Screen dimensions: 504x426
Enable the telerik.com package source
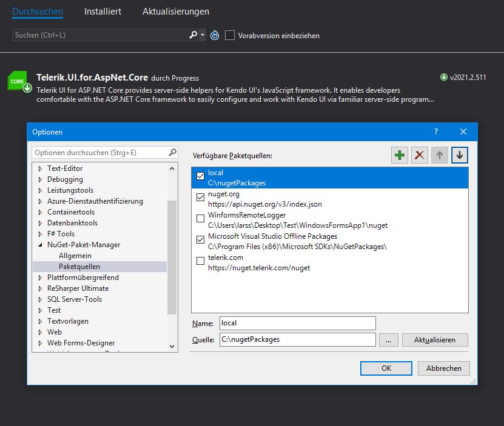coord(200,261)
